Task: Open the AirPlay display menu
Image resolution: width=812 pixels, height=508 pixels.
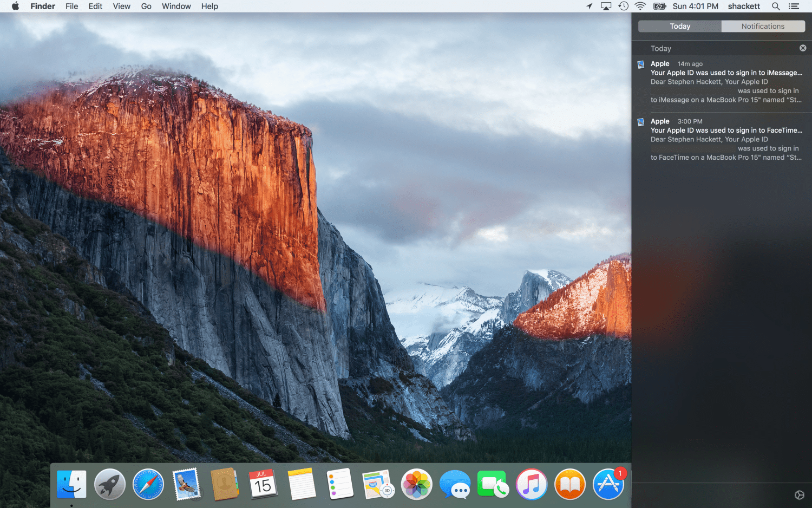Action: (x=606, y=6)
